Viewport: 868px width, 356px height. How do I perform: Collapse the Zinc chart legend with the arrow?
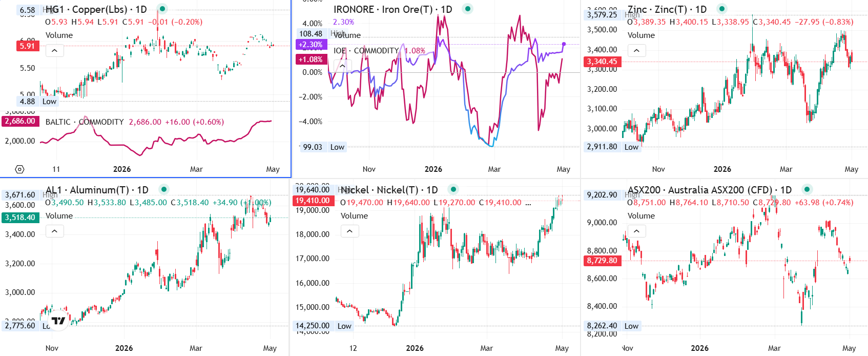click(637, 50)
